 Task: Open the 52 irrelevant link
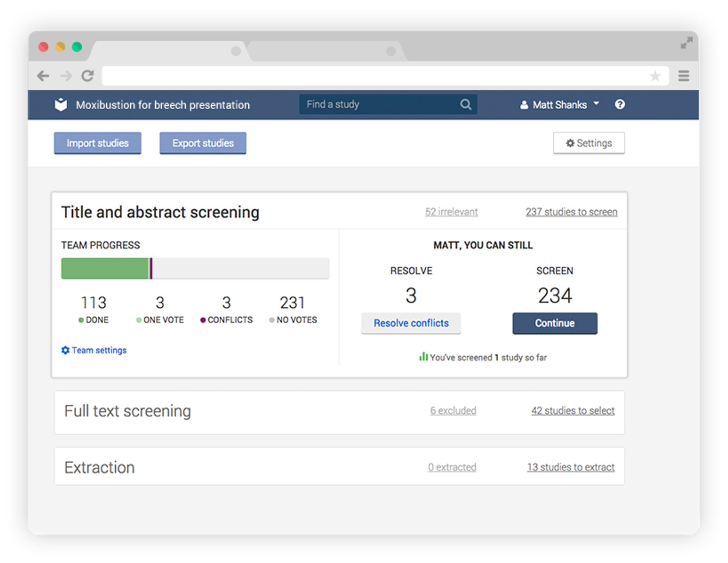click(451, 212)
